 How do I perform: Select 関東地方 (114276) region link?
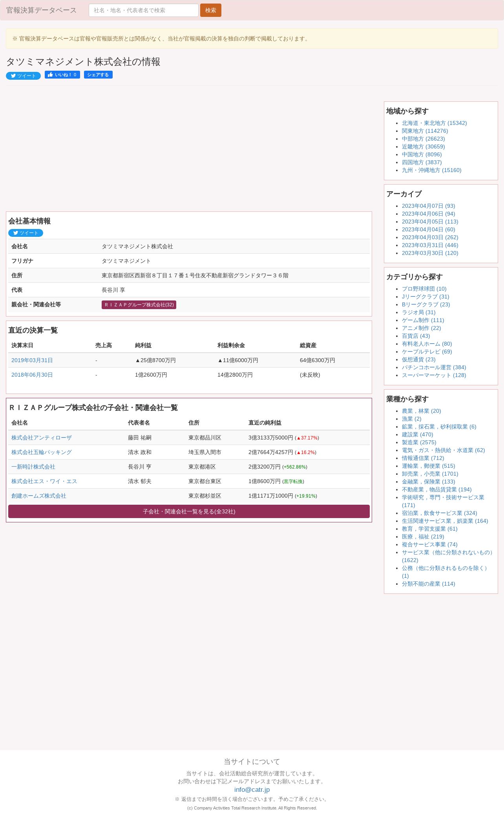pyautogui.click(x=425, y=131)
